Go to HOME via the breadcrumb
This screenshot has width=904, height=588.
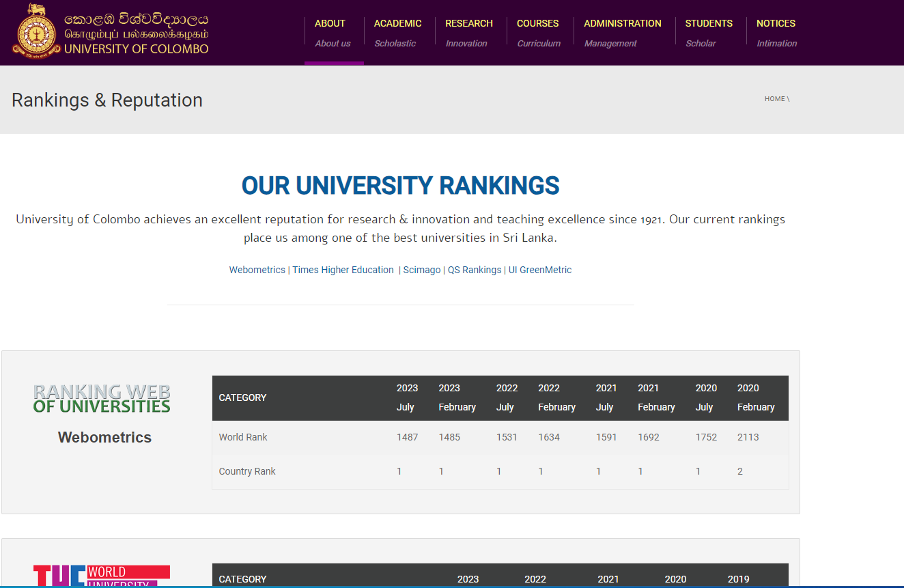click(775, 99)
